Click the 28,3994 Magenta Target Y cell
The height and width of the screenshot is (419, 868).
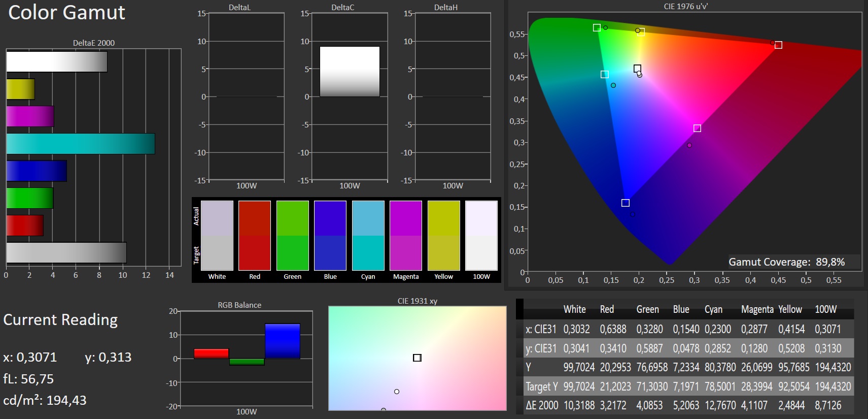click(x=757, y=386)
